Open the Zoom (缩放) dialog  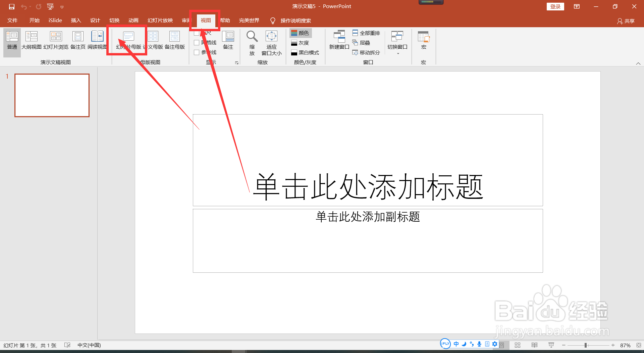click(252, 43)
